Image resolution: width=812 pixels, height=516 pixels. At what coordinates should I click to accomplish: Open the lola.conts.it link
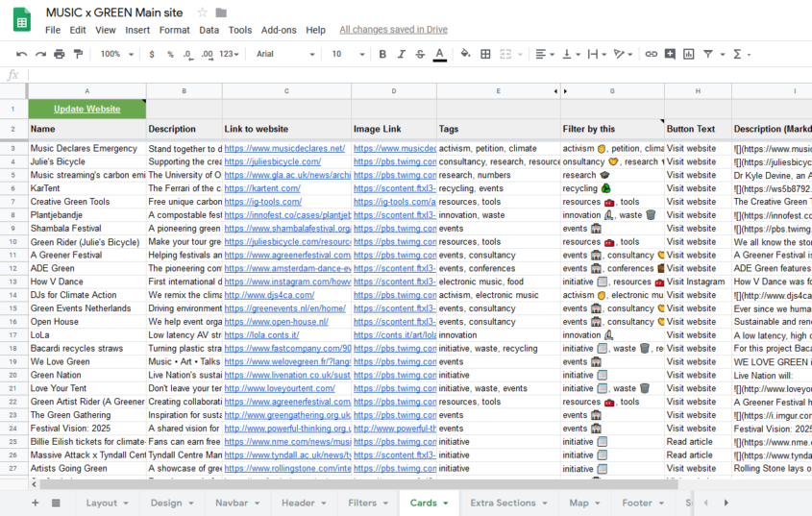click(x=261, y=335)
